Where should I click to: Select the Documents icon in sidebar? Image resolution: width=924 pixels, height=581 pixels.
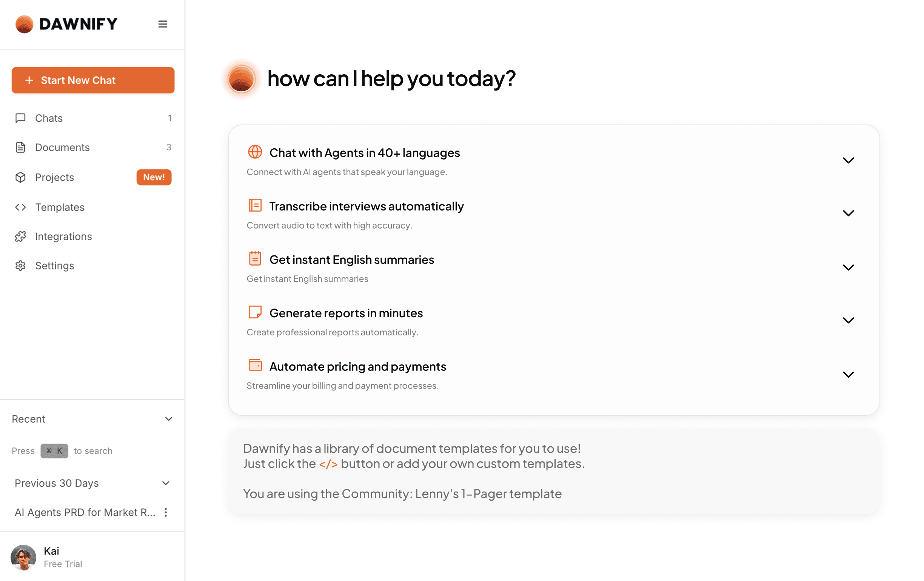pyautogui.click(x=21, y=147)
